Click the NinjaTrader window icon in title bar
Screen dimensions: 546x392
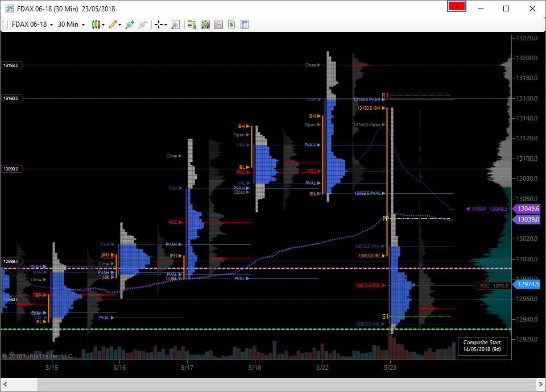click(x=10, y=9)
